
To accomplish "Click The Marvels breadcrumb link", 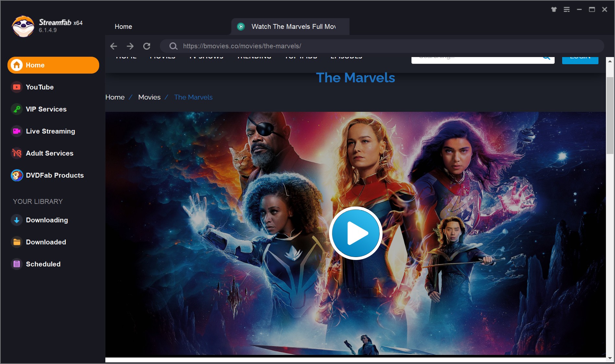I will point(193,97).
